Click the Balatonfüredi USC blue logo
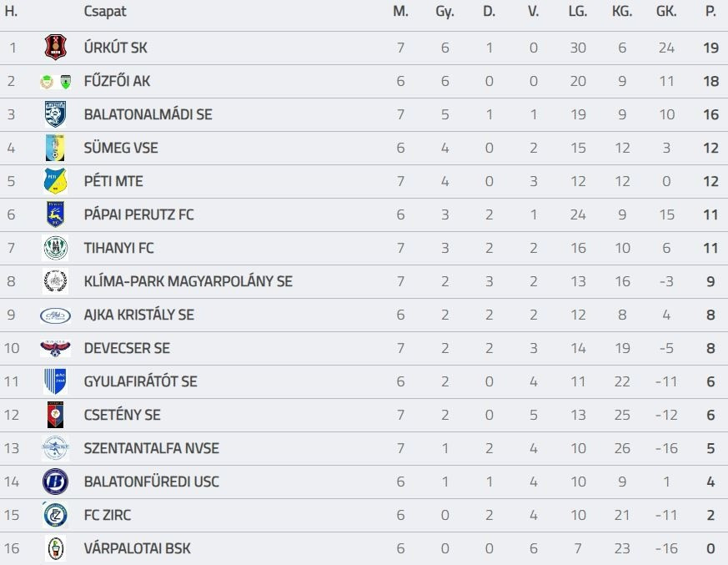 55,482
